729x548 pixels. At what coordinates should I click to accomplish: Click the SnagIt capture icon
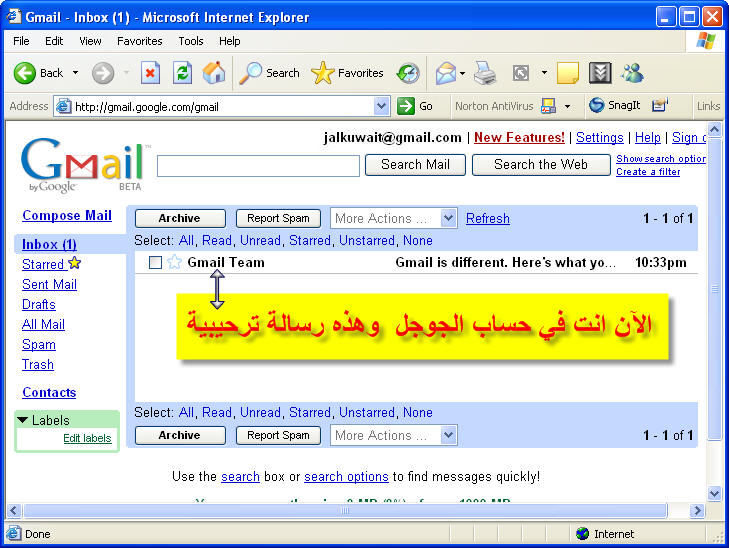(596, 106)
